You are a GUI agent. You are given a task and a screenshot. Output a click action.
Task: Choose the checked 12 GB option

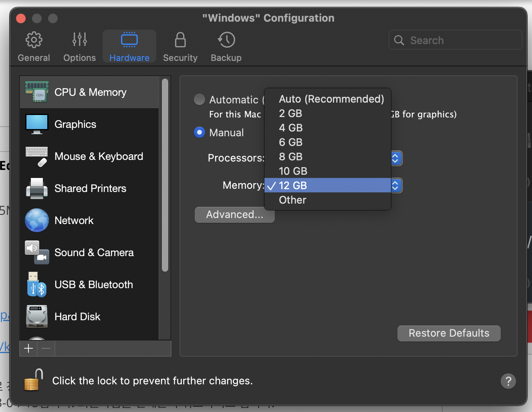(328, 185)
